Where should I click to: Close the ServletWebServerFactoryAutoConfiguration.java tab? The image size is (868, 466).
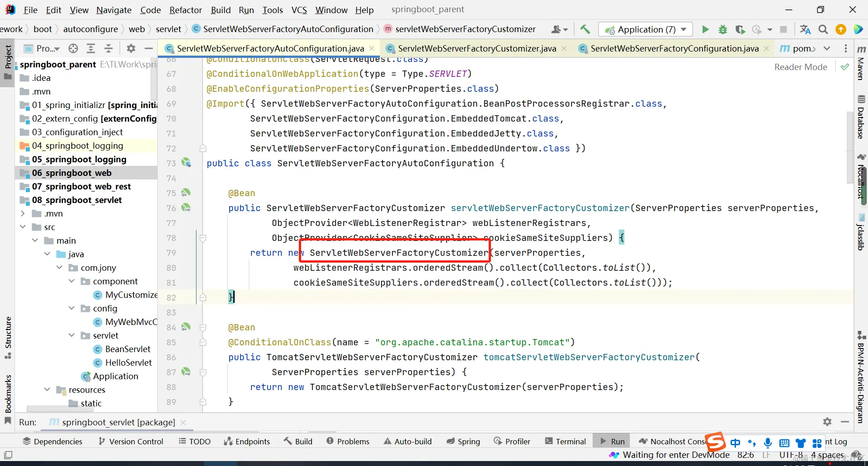tap(372, 48)
